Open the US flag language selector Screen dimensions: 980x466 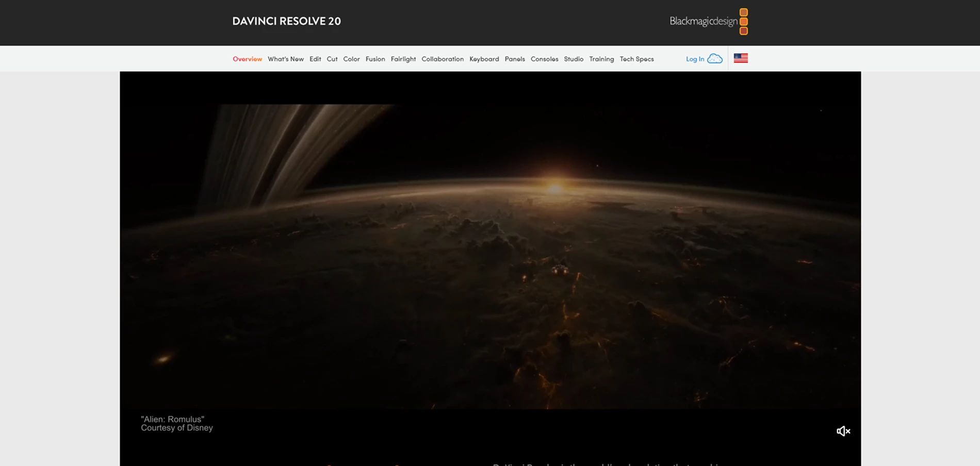(741, 58)
